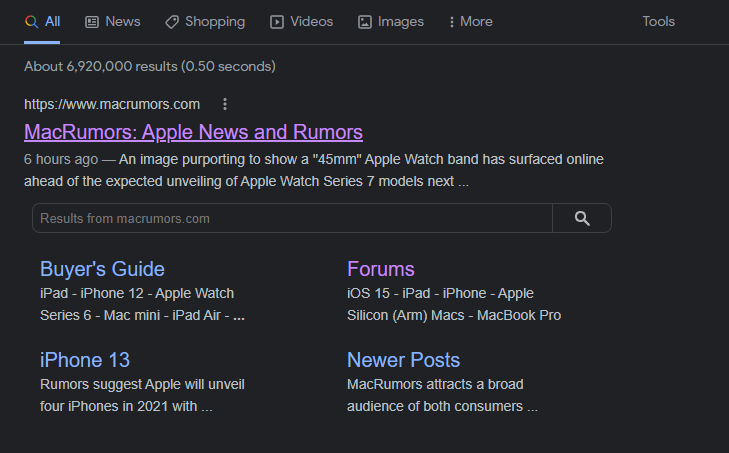729x453 pixels.
Task: Open the iPhone 13 sitelink
Action: pos(85,360)
